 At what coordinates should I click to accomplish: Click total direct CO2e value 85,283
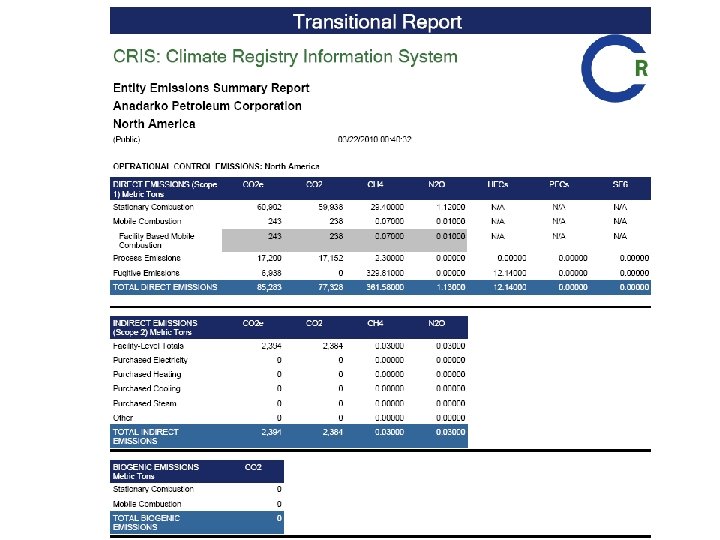click(x=269, y=287)
